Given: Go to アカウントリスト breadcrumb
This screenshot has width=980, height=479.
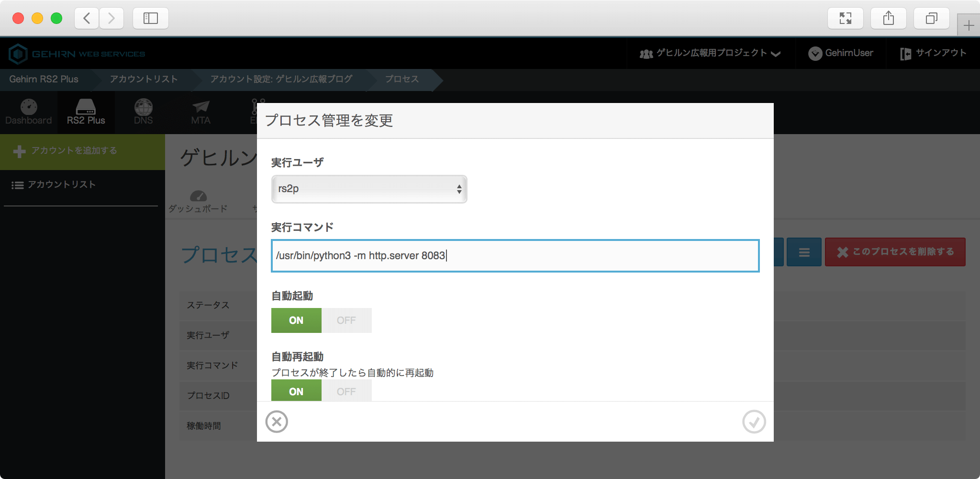Looking at the screenshot, I should click(144, 80).
